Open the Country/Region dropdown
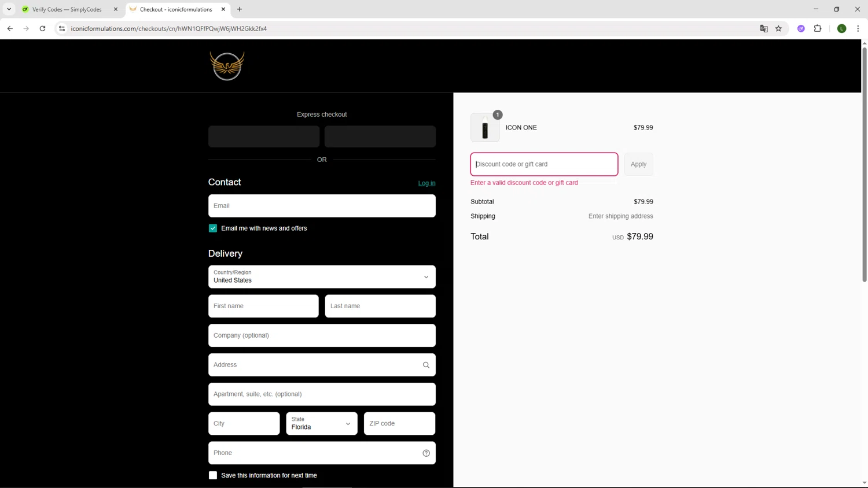This screenshot has width=868, height=488. tap(322, 277)
